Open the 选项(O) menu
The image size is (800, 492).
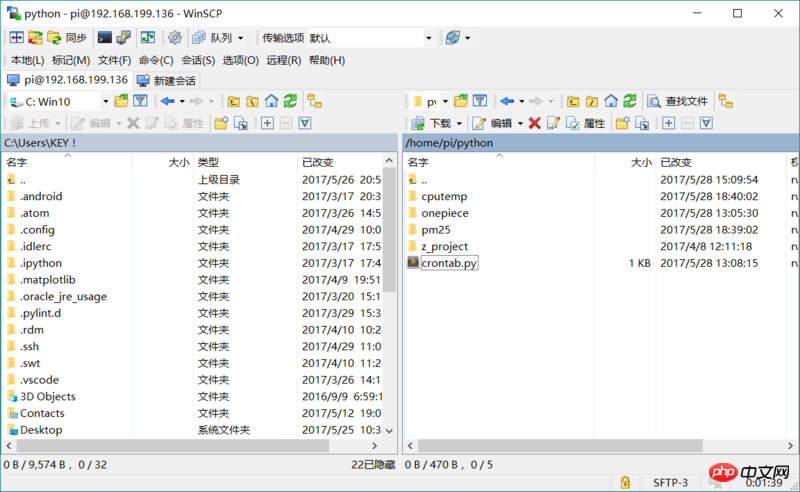tap(240, 60)
